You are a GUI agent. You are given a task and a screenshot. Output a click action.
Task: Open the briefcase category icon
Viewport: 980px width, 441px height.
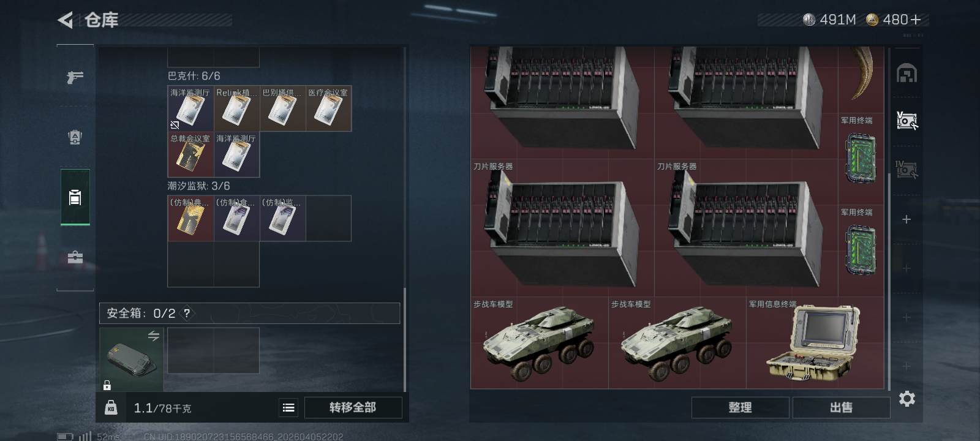pyautogui.click(x=75, y=257)
